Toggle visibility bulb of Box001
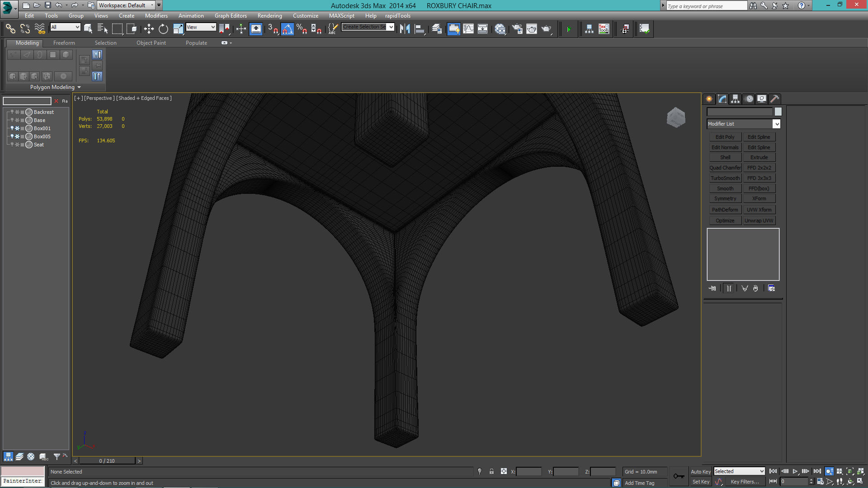Screen dimensions: 868x488 [12, 128]
